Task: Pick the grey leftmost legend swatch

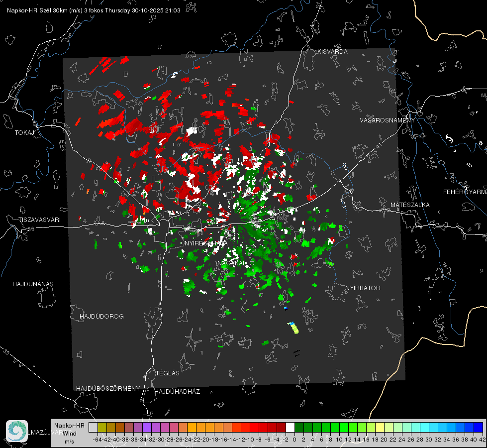Action: (93, 427)
